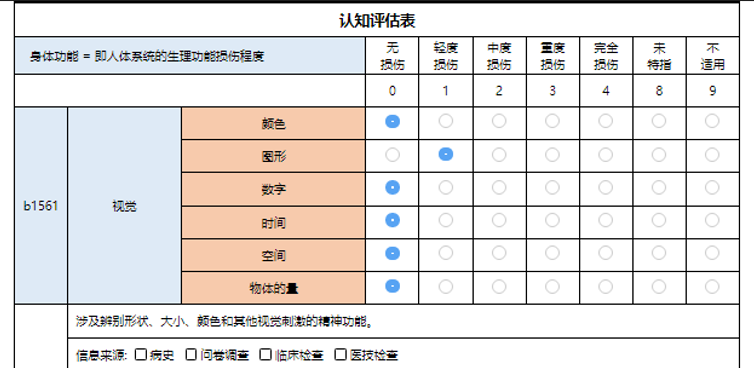Check the 问卷调查 checkbox
The image size is (754, 368).
pos(191,355)
